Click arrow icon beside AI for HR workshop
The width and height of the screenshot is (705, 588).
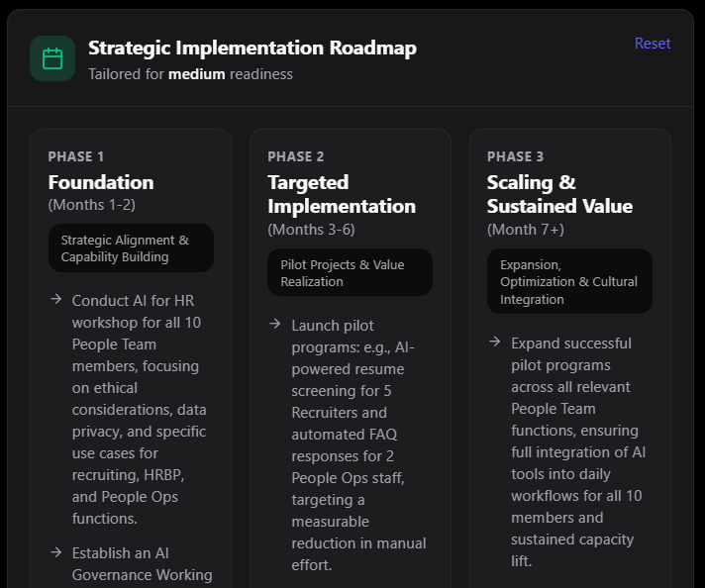point(56,299)
